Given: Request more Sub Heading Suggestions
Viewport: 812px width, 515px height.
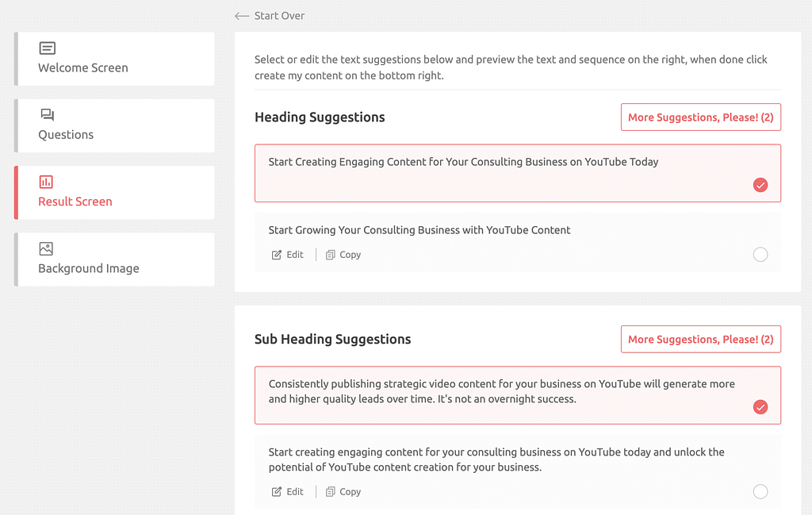Looking at the screenshot, I should (700, 340).
